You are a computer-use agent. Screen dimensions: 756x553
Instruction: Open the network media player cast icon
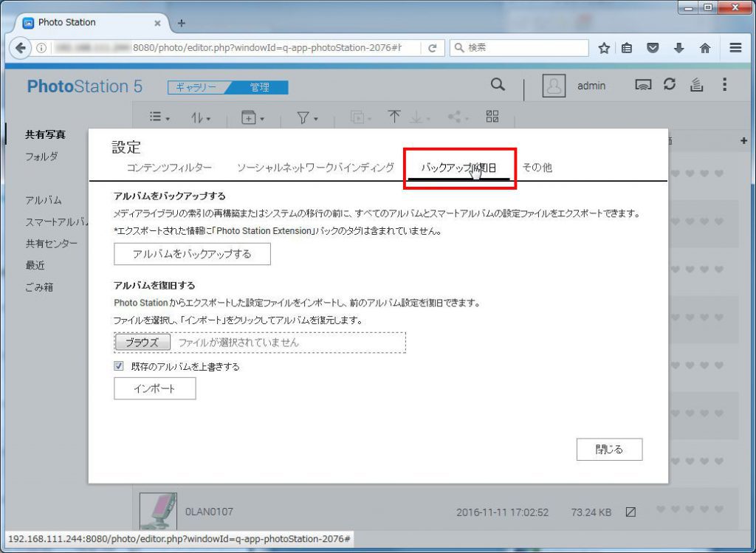pyautogui.click(x=643, y=86)
